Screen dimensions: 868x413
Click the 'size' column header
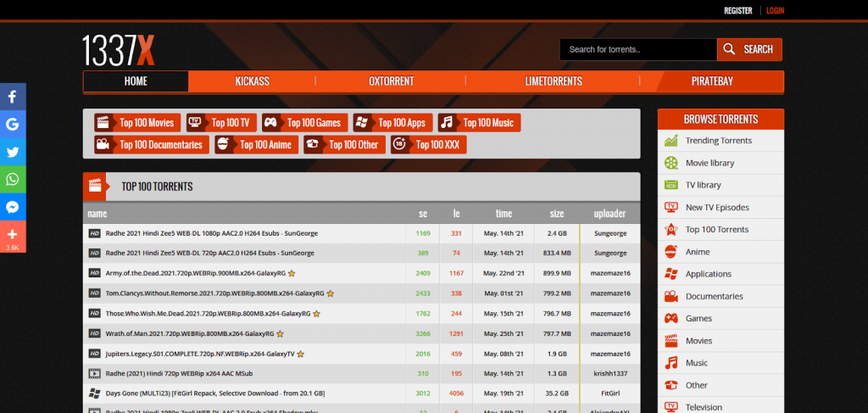click(557, 213)
